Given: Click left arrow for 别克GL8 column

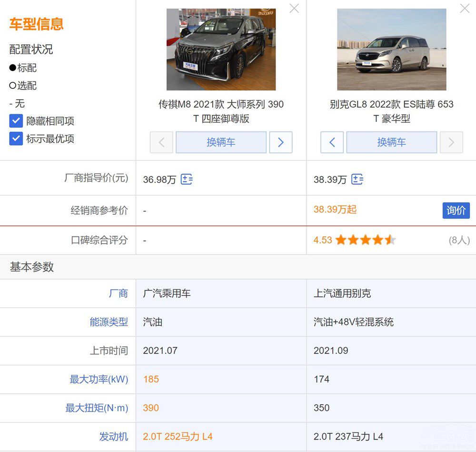Looking at the screenshot, I should coord(332,142).
